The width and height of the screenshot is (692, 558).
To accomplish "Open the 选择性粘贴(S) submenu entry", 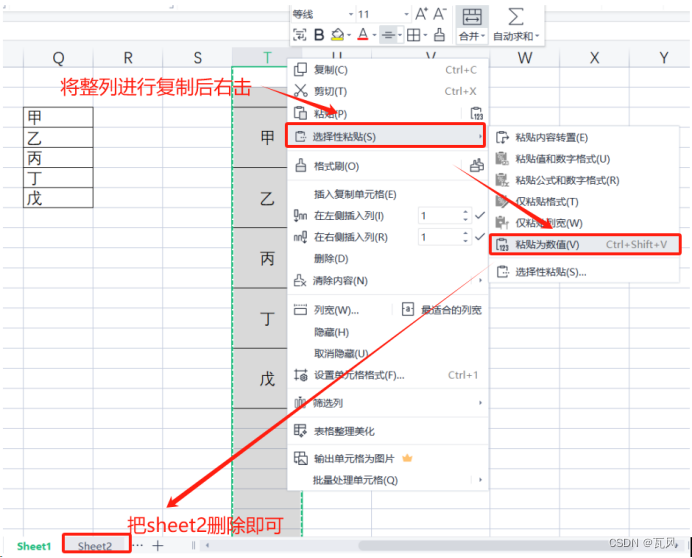I will (385, 136).
